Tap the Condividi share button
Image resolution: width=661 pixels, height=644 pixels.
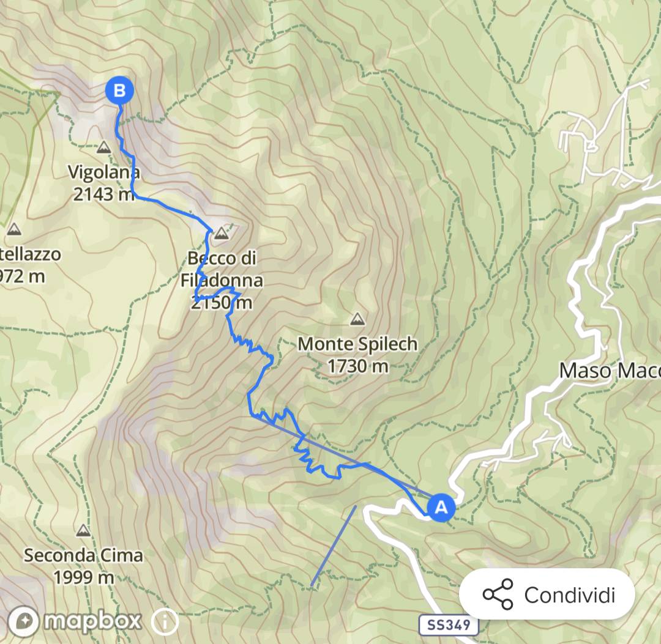[x=547, y=594]
